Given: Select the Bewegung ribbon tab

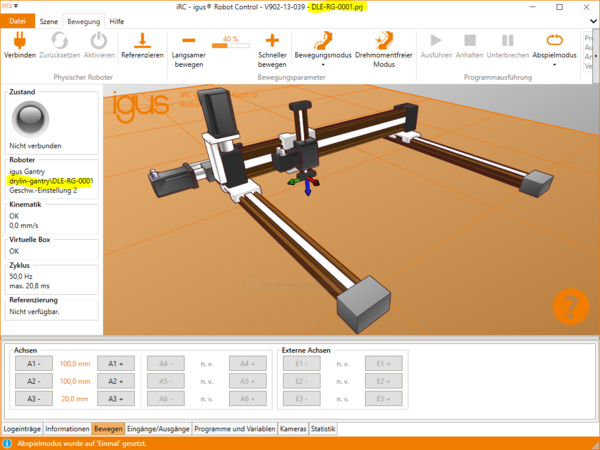Looking at the screenshot, I should [83, 22].
